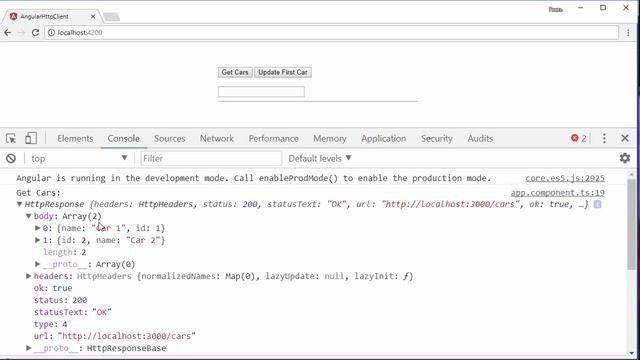Focus the text input below the buttons

[x=261, y=91]
